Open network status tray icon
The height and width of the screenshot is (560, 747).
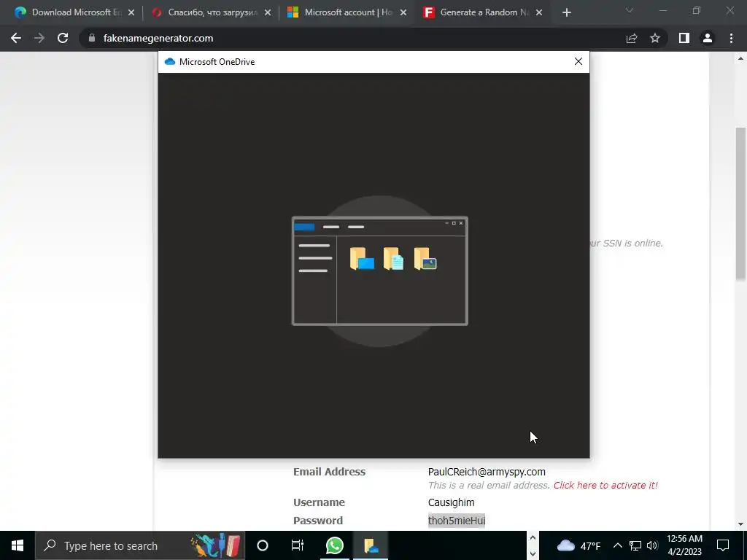(635, 545)
